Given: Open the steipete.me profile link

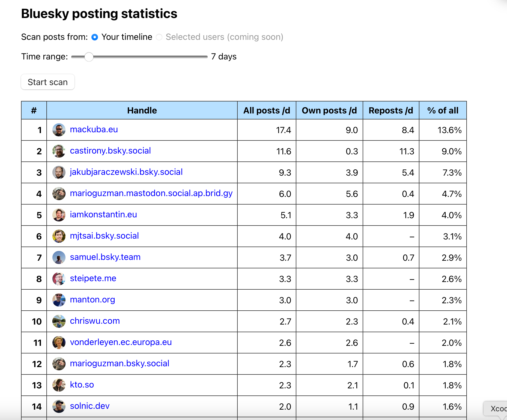Looking at the screenshot, I should coord(93,278).
